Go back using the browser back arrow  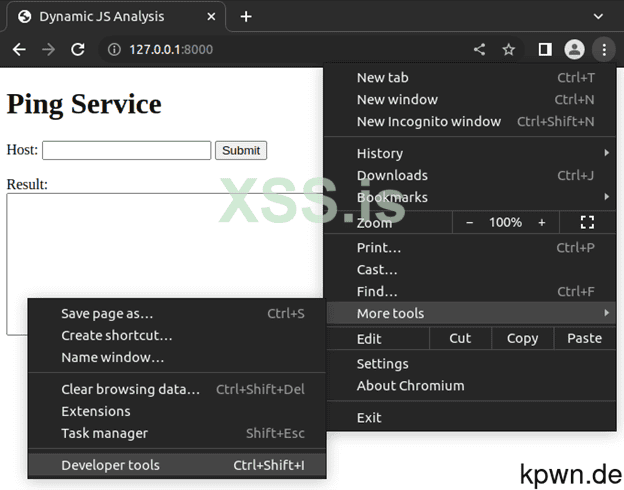click(x=19, y=50)
